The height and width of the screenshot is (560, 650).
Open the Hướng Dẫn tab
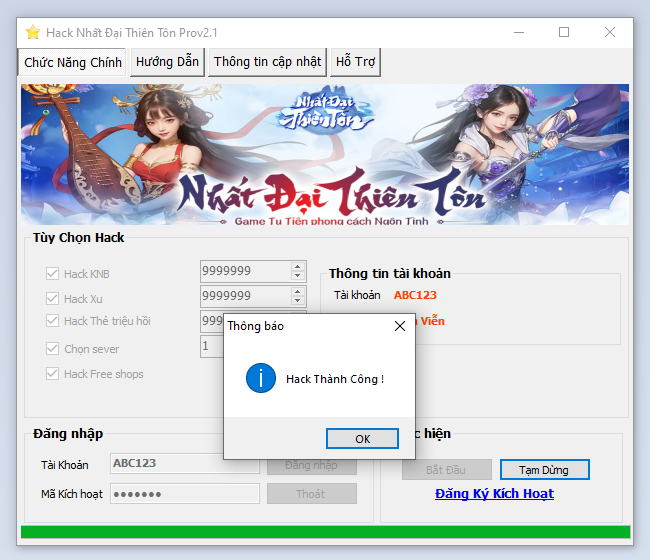(167, 62)
